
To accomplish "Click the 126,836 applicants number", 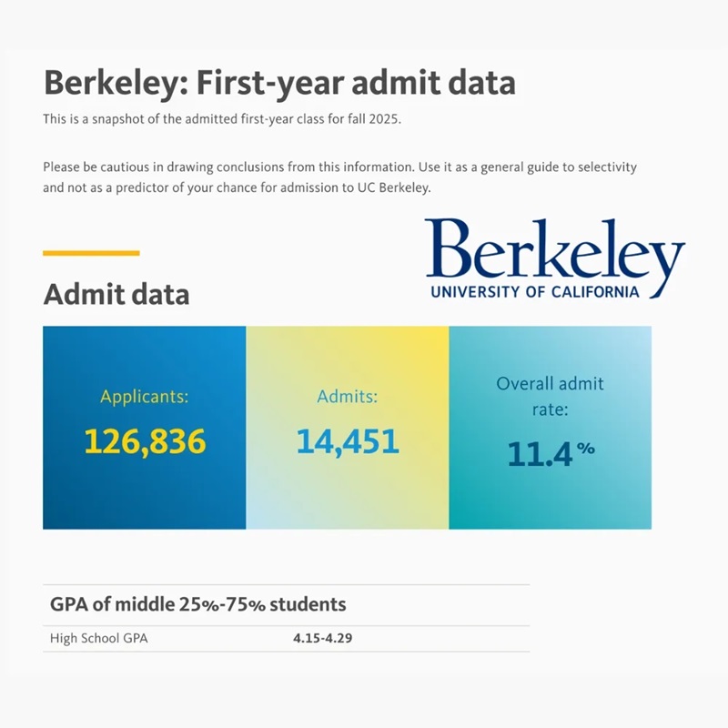I will click(145, 441).
